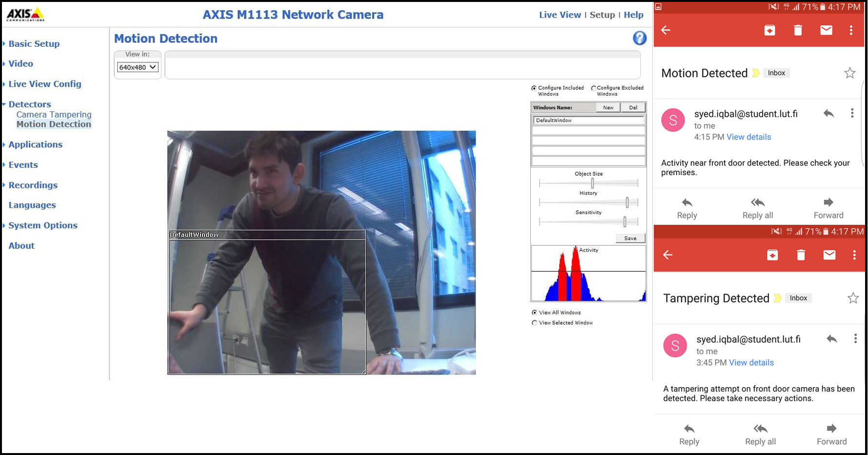Open overflow menu in Tampering Detected toolbar
Screen dimensions: 868x455
(854, 255)
